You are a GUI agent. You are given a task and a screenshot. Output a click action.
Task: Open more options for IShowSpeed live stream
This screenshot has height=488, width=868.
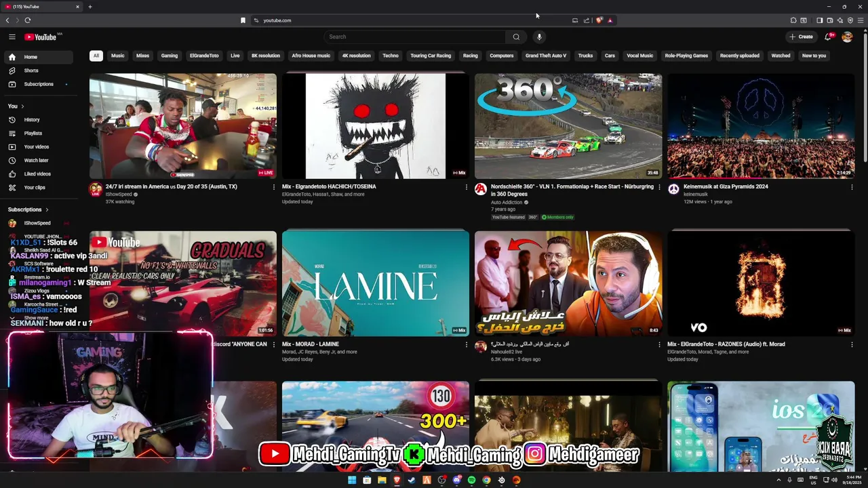pos(274,187)
